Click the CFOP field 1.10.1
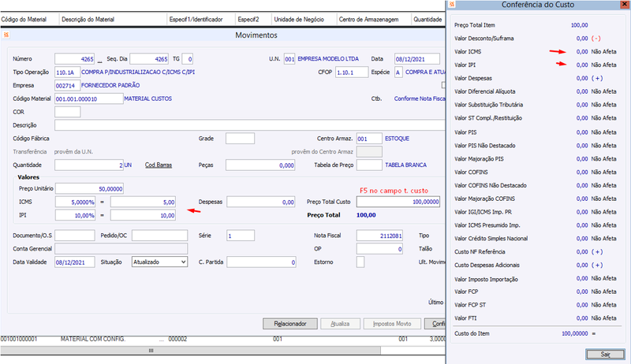The width and height of the screenshot is (631, 364). coord(352,72)
